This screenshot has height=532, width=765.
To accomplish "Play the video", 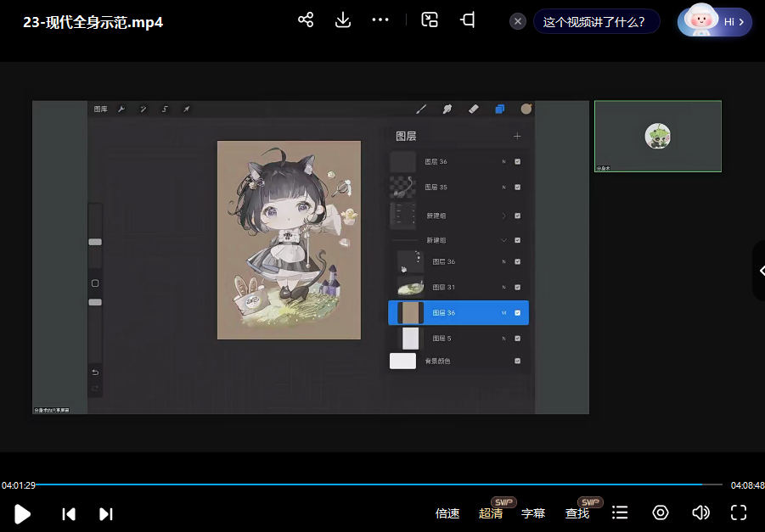I will (x=23, y=513).
